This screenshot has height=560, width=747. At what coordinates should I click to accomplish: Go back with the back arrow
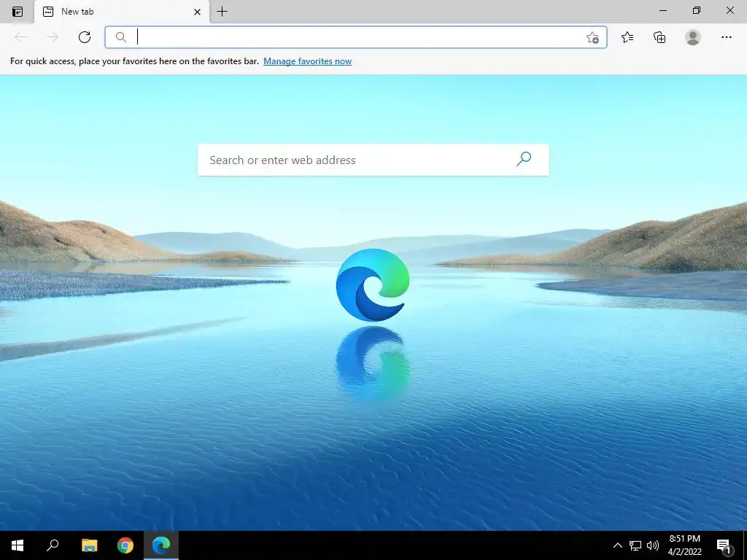20,37
